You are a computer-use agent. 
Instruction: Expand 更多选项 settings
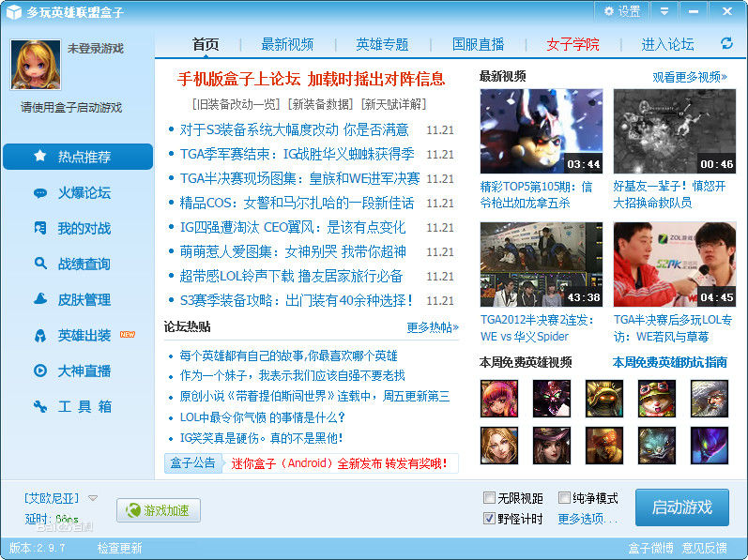pos(588,519)
